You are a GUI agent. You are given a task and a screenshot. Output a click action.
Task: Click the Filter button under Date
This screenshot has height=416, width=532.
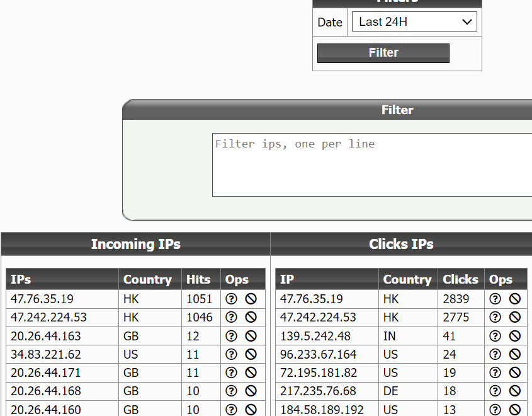383,53
